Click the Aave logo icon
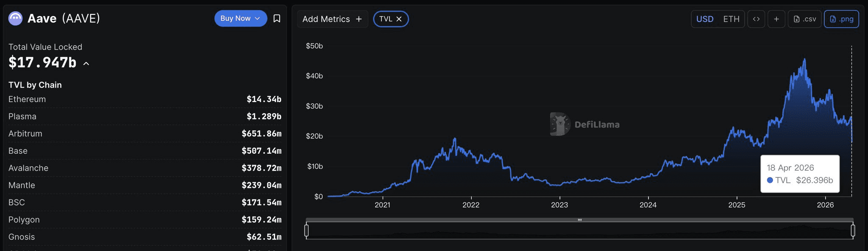 click(16, 19)
